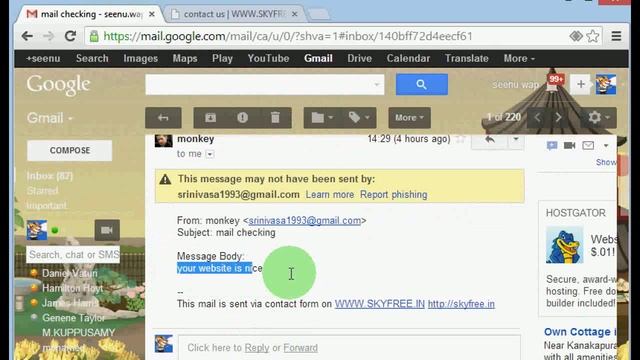Image resolution: width=640 pixels, height=360 pixels.
Task: Open chat icon in people panel
Action: (552, 146)
